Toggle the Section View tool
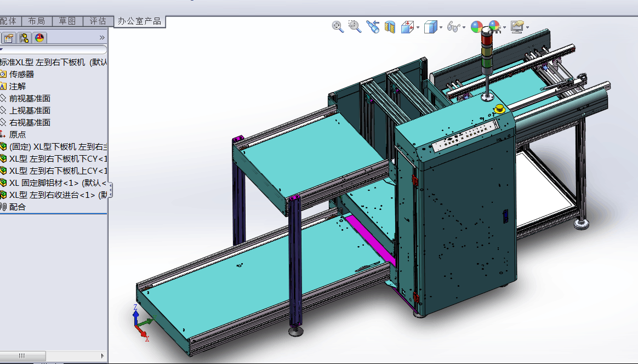The width and height of the screenshot is (638, 364). tap(390, 27)
